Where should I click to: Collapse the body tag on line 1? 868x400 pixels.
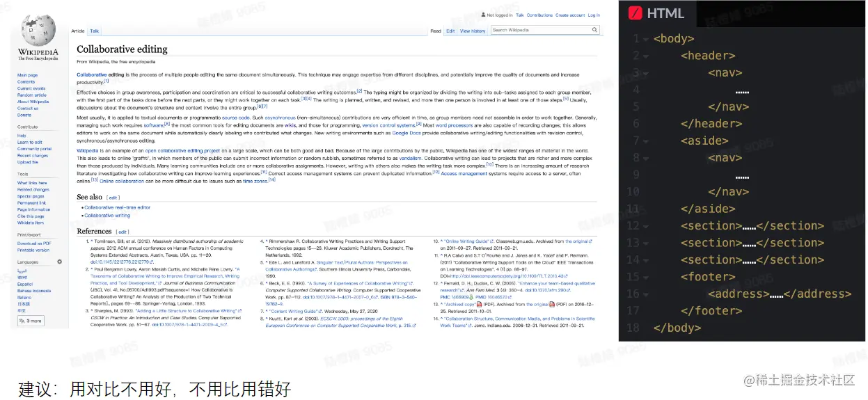647,39
